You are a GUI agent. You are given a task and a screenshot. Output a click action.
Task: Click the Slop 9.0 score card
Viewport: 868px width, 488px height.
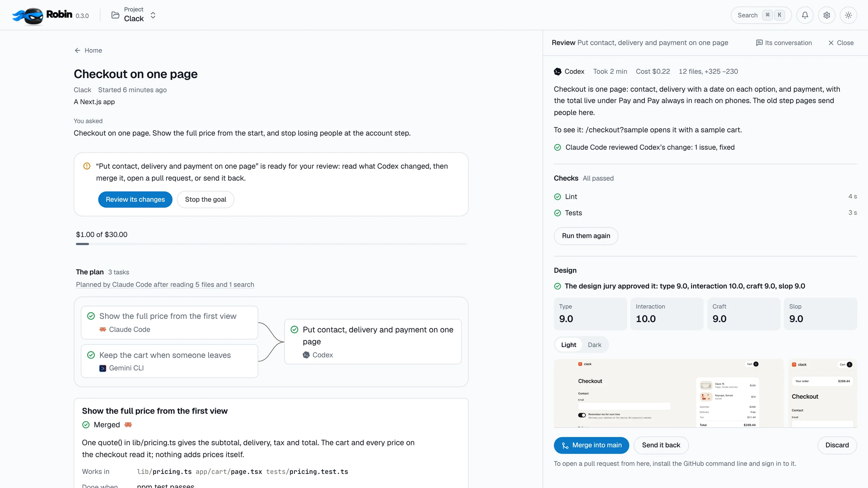pyautogui.click(x=820, y=314)
